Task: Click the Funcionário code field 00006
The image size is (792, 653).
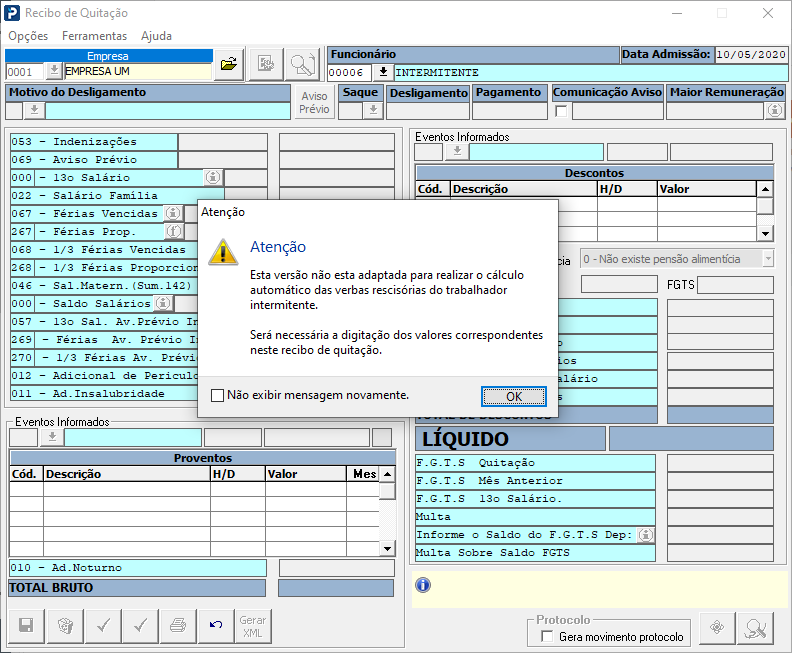Action: point(350,73)
